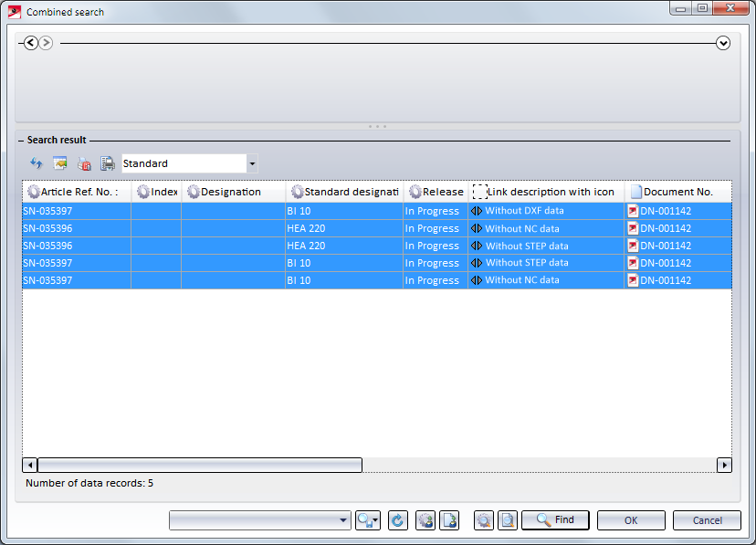
Task: Click link icon beside BI 10 Without STEP data
Action: pos(477,263)
